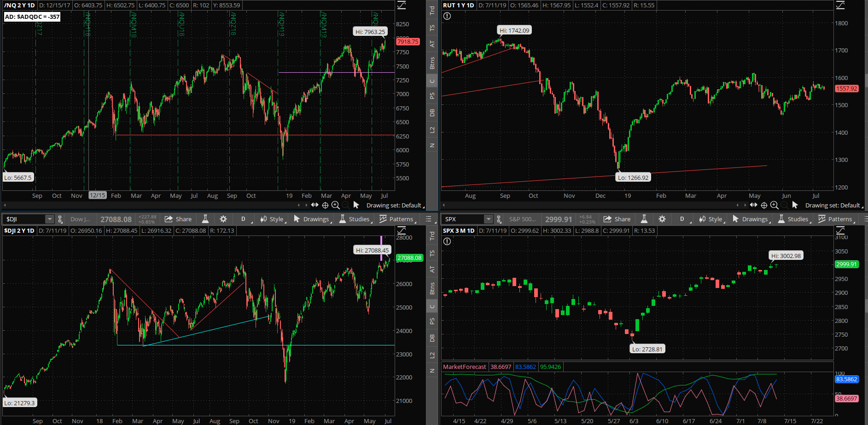Toggle DB tab on lower sidebar
This screenshot has width=868, height=425.
[432, 338]
